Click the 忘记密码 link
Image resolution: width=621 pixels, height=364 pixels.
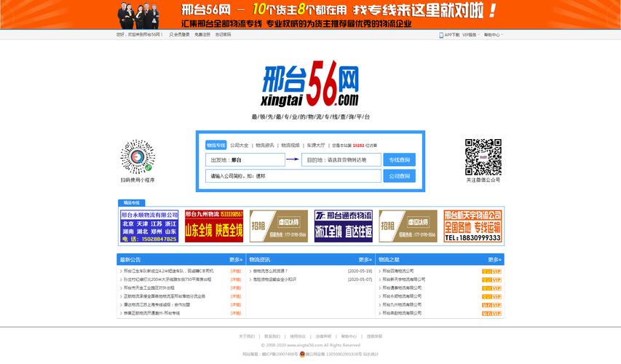click(223, 35)
